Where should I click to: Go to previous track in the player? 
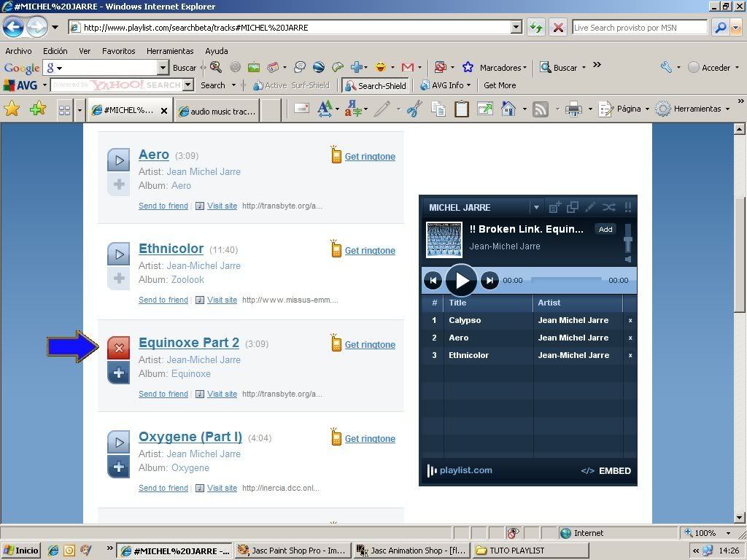point(433,280)
